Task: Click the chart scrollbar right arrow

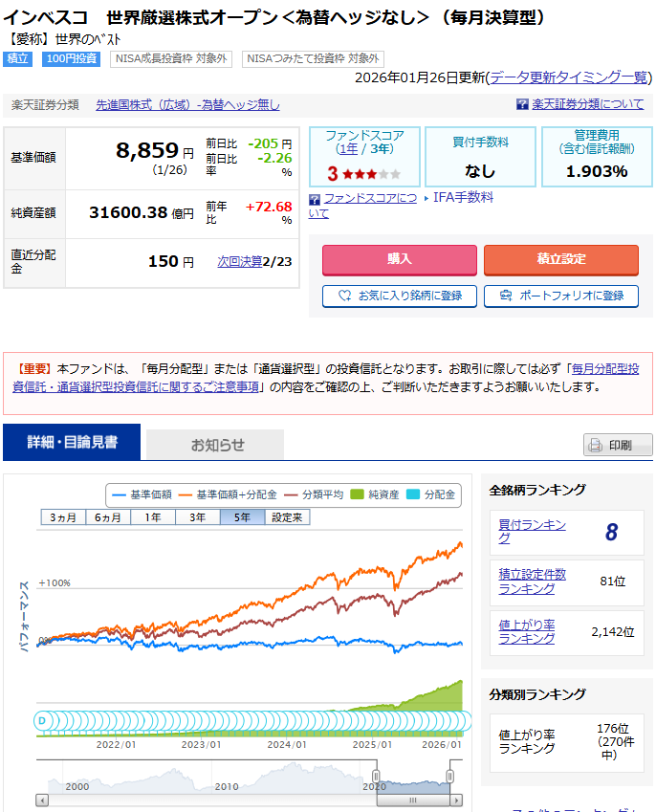Action: [x=457, y=800]
